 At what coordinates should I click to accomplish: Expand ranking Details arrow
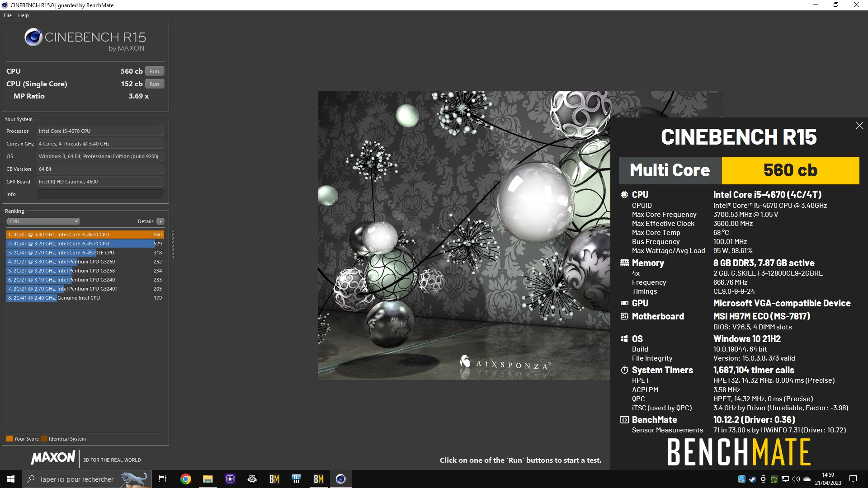click(160, 221)
